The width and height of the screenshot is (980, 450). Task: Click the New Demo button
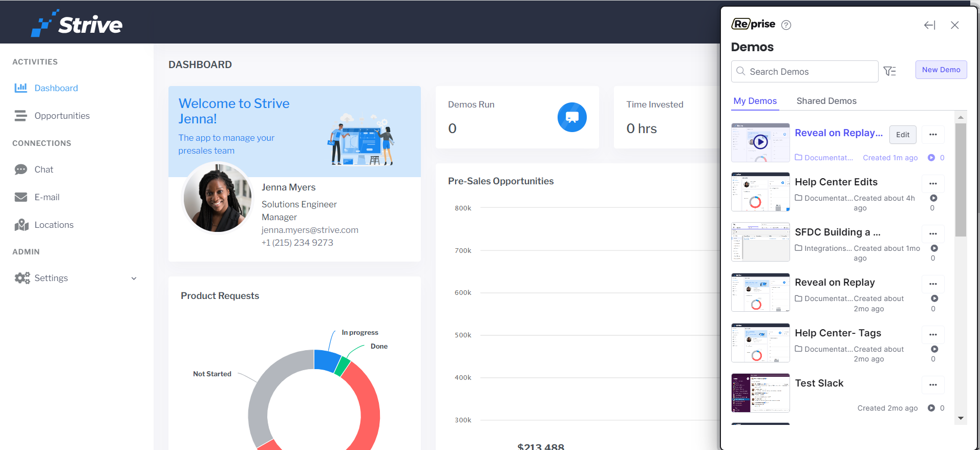tap(941, 70)
